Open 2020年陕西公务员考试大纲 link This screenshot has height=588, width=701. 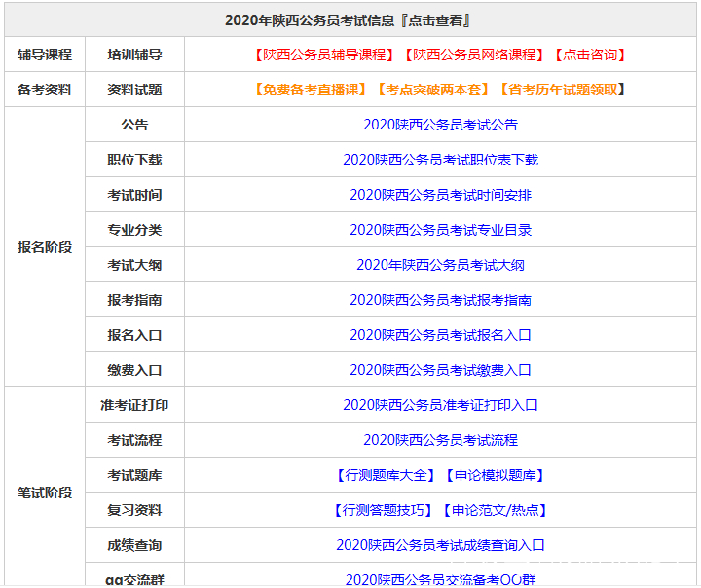tap(440, 265)
